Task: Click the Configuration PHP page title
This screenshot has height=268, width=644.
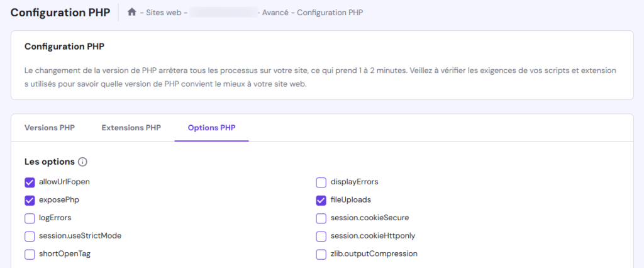Action: [x=60, y=12]
